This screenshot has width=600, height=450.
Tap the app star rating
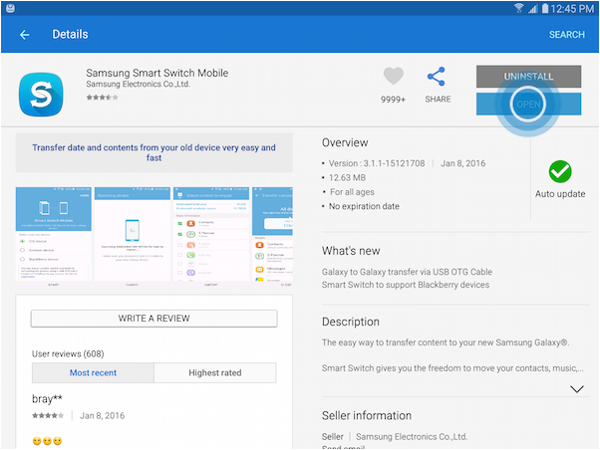pyautogui.click(x=102, y=97)
